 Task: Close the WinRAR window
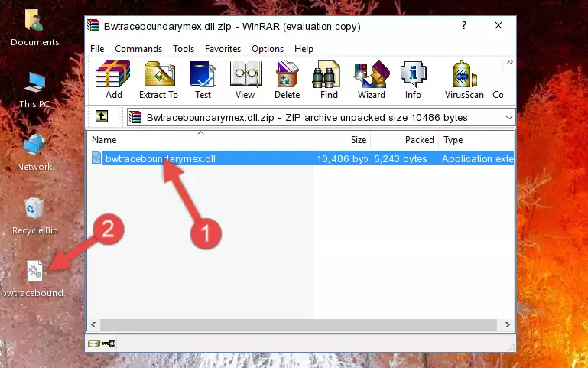499,25
